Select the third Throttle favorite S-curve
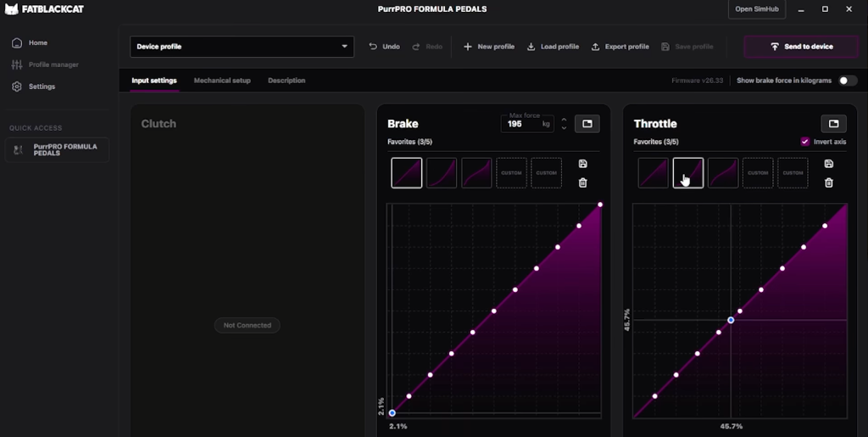This screenshot has width=868, height=437. coord(723,173)
